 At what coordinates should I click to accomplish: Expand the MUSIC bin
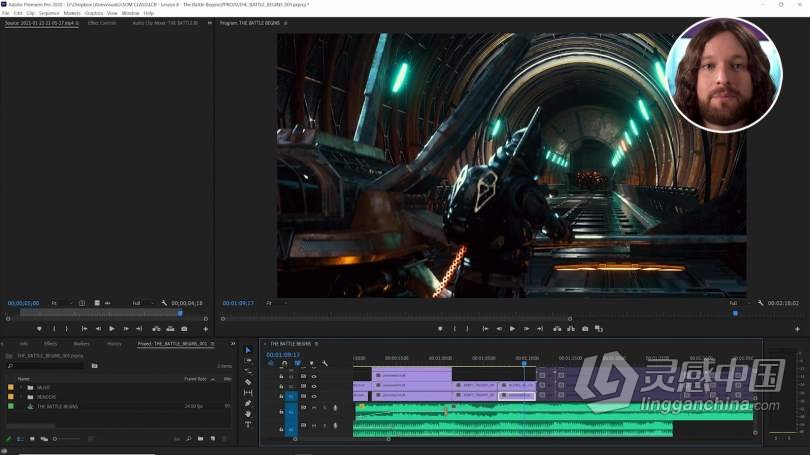[21, 387]
